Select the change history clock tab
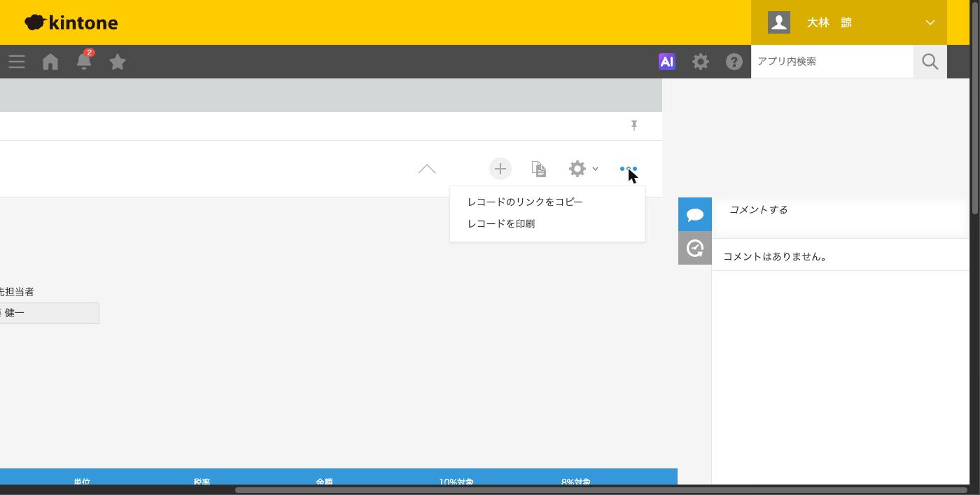 click(x=695, y=248)
